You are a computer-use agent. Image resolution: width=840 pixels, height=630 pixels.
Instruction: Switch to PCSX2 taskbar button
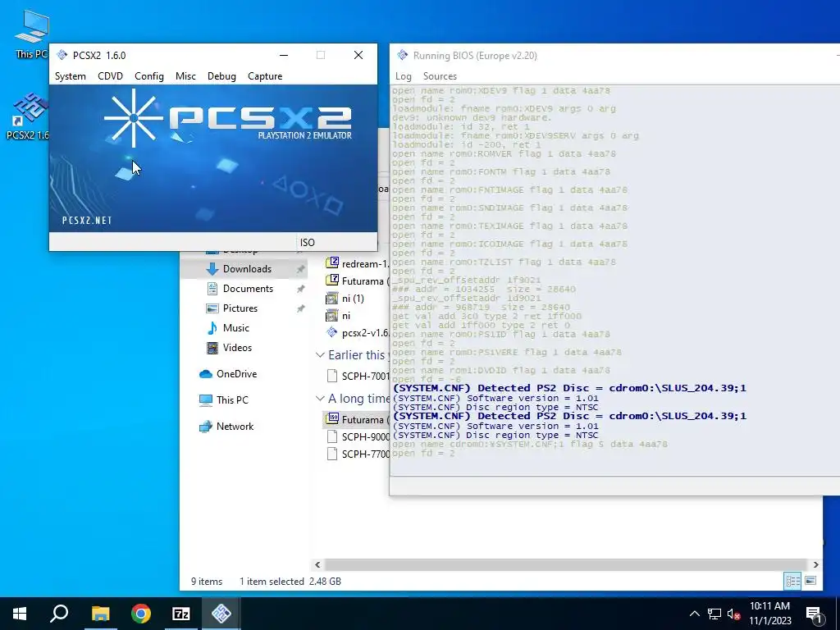coord(221,614)
